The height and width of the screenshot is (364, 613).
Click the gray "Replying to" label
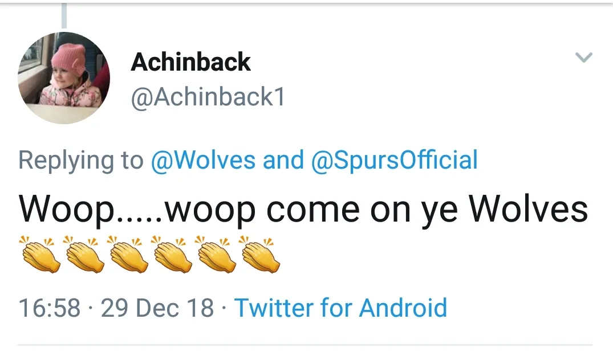coord(80,160)
